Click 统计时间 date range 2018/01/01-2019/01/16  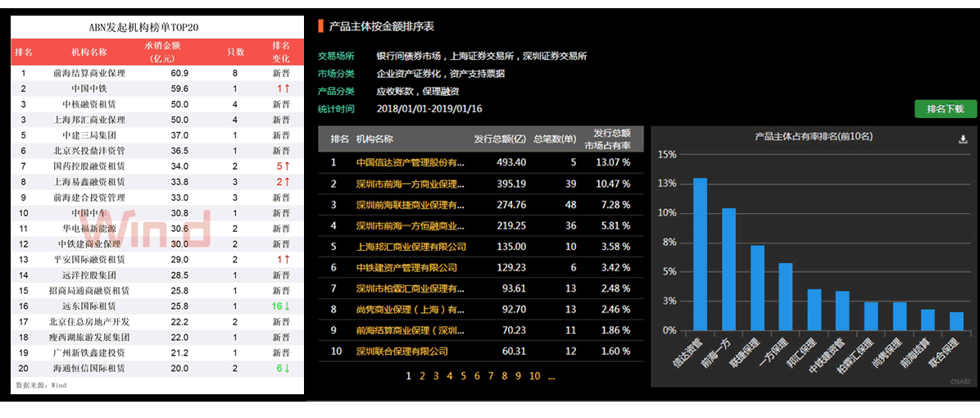point(429,109)
